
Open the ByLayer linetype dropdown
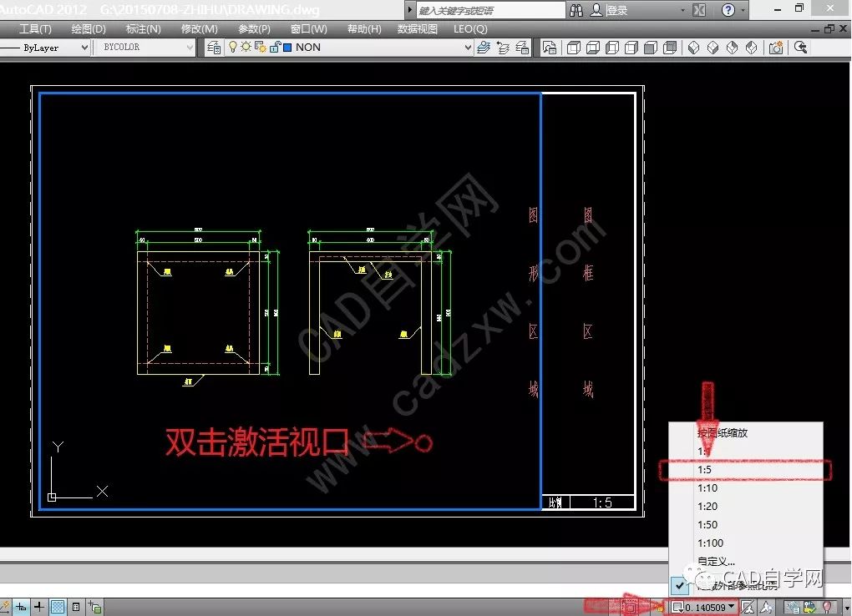[44, 48]
